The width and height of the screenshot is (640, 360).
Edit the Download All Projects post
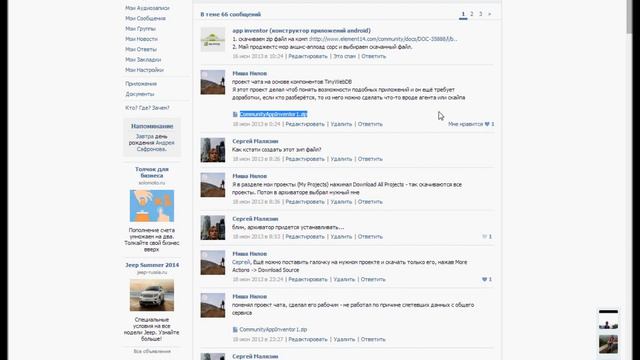pos(305,202)
